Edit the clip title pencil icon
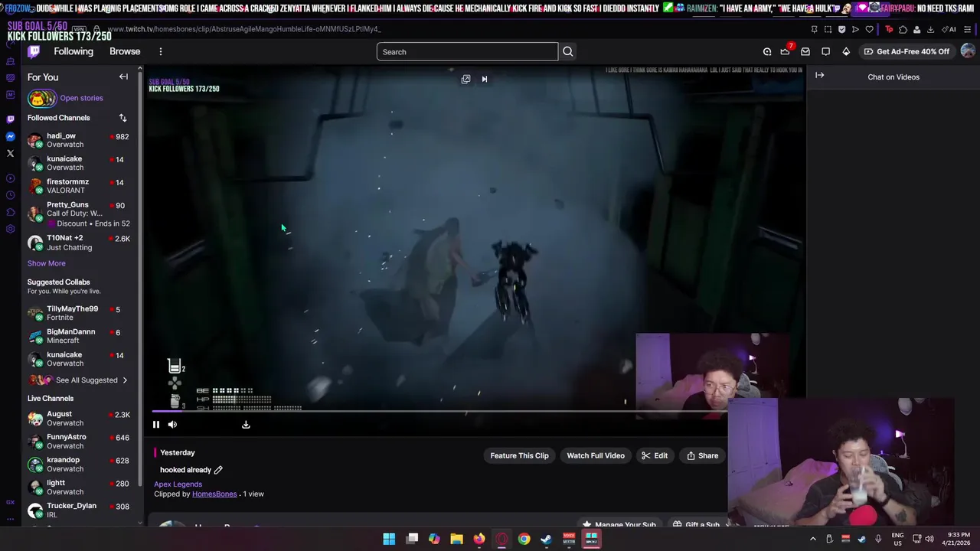Viewport: 980px width, 551px height. tap(218, 470)
